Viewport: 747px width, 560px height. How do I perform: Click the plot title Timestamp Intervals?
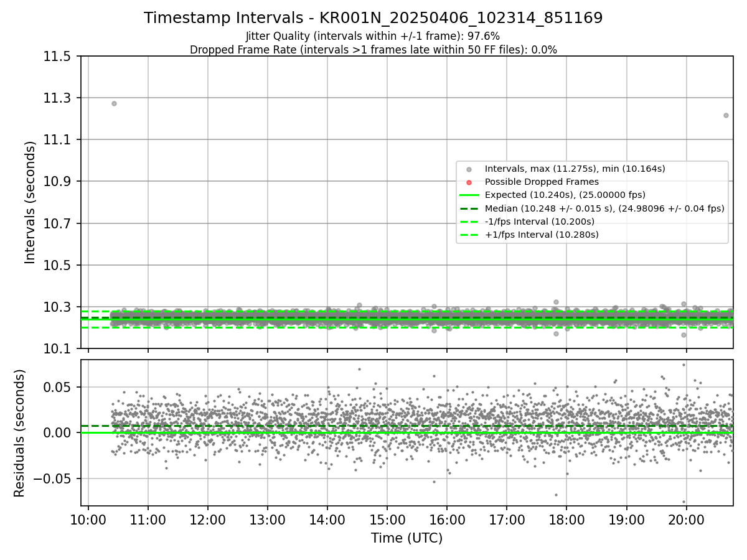point(374,18)
